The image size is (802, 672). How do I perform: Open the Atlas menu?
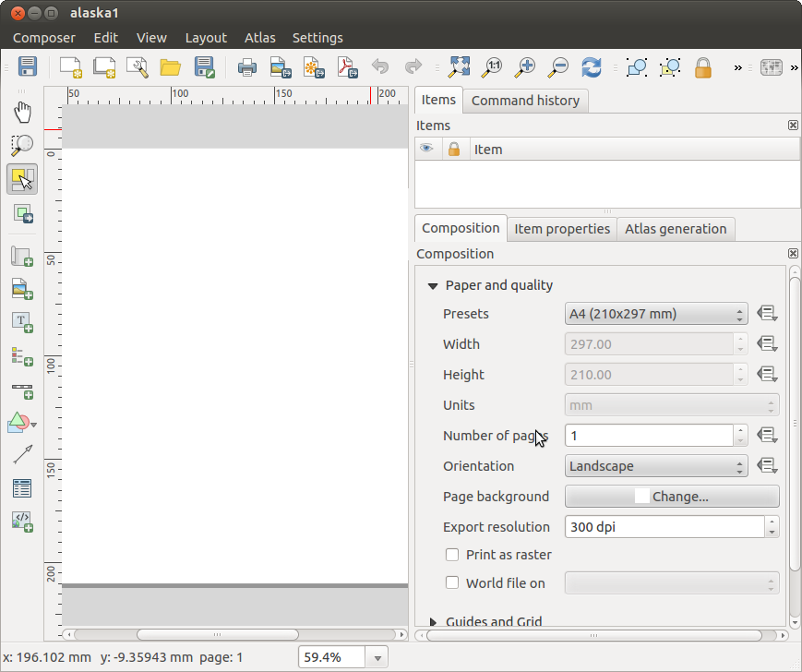tap(259, 38)
